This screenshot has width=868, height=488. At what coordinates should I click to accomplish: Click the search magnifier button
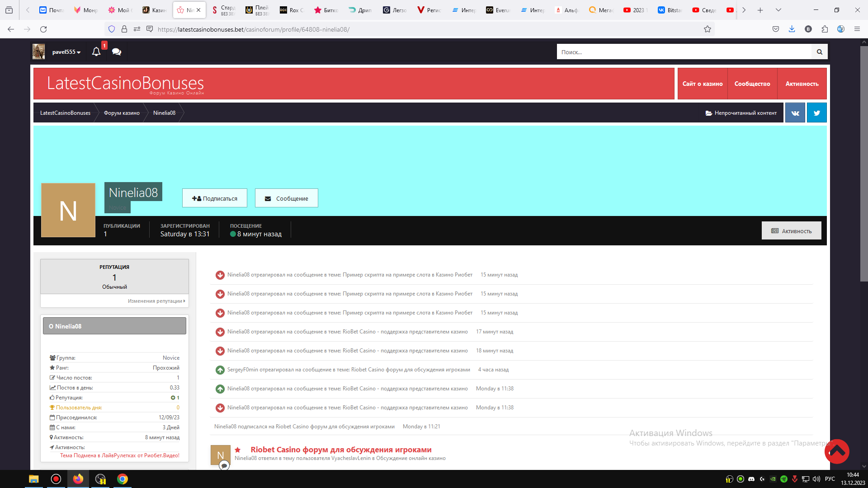tap(819, 52)
